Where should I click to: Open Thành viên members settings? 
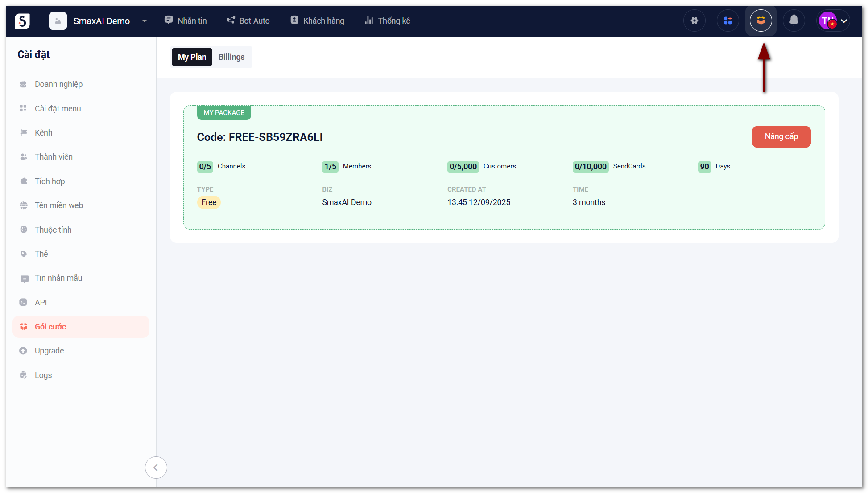coord(54,157)
